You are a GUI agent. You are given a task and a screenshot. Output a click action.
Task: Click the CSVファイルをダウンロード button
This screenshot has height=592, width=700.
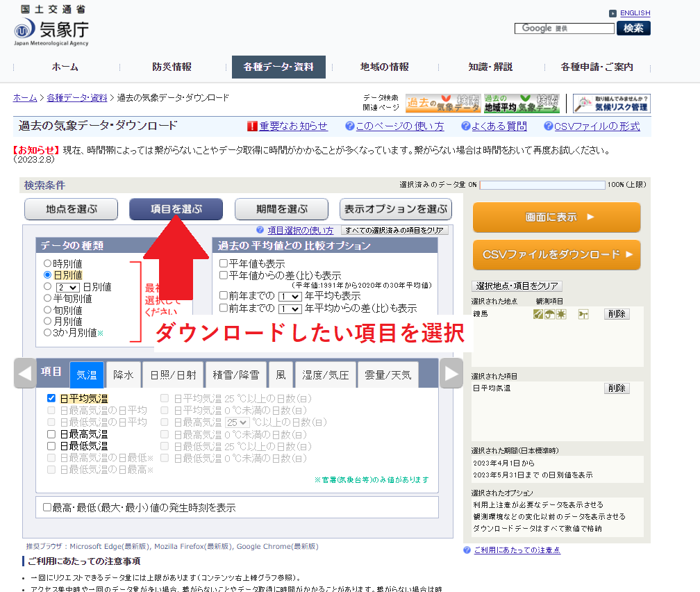click(557, 255)
